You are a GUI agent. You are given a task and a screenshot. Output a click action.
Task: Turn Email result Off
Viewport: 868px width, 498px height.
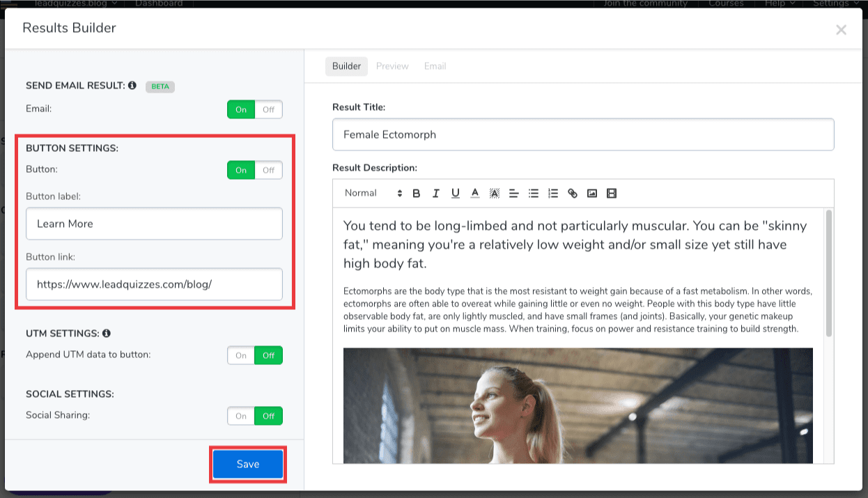pos(268,109)
